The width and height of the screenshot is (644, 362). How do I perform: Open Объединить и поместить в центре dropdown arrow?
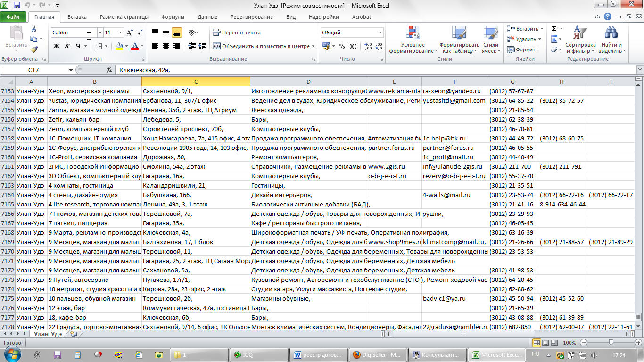pos(314,46)
